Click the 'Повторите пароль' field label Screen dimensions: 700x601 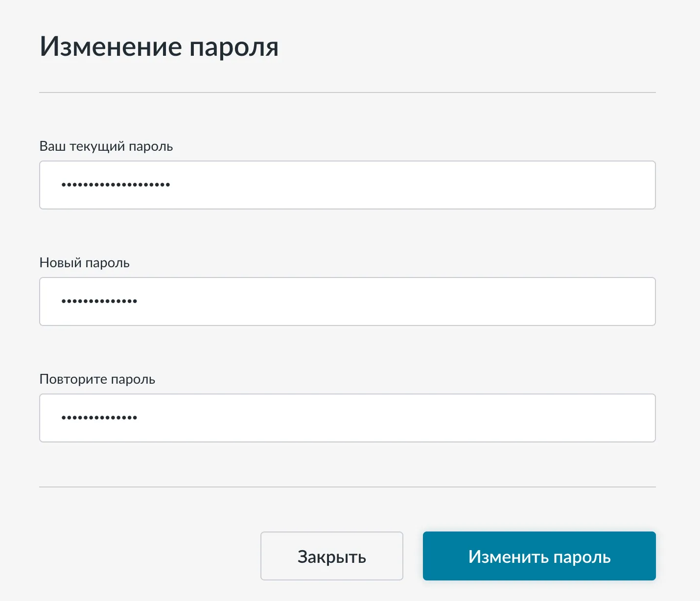97,379
